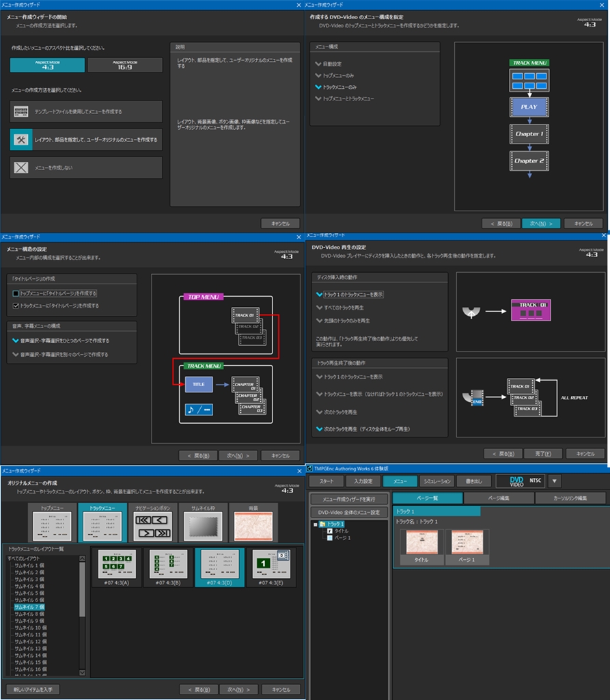The width and height of the screenshot is (610, 700).
Task: Click the layout list vertical scrollbar thumb
Action: pos(82,589)
